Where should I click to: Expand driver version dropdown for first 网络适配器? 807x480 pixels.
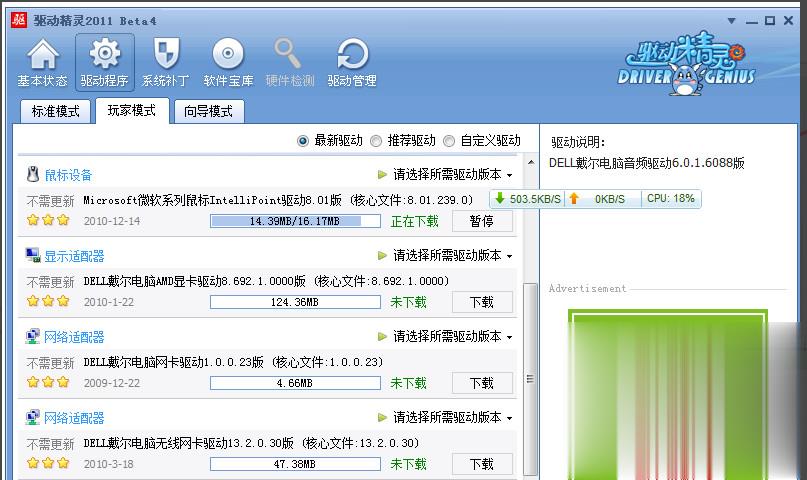tap(453, 336)
